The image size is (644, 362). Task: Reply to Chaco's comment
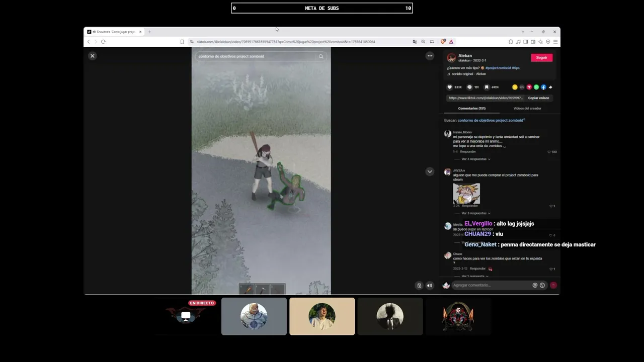tap(478, 268)
